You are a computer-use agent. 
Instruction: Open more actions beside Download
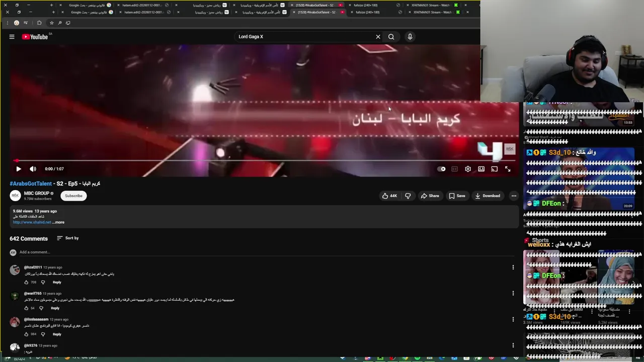point(514,196)
